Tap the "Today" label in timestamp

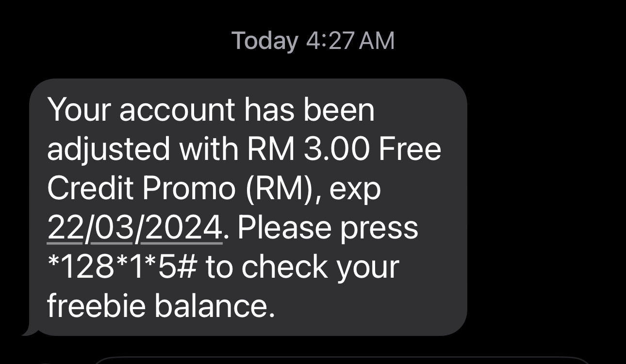tap(264, 41)
